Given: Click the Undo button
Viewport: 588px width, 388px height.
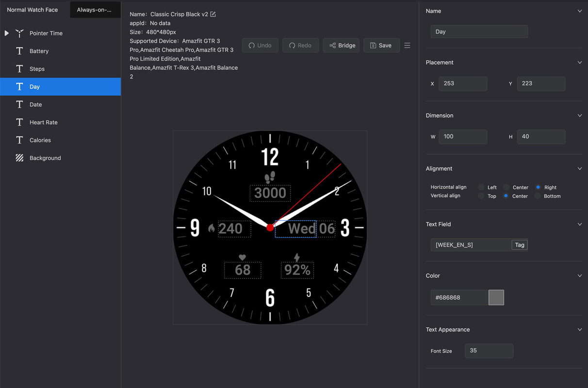Looking at the screenshot, I should pyautogui.click(x=260, y=45).
